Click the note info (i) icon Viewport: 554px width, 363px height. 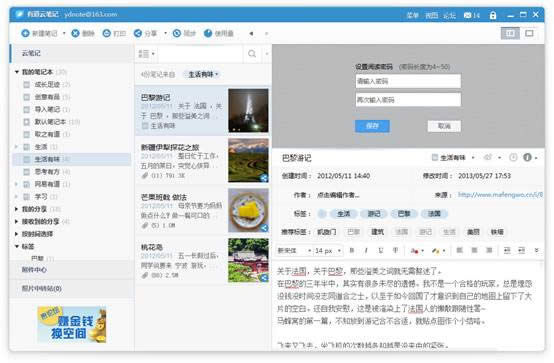click(x=527, y=157)
